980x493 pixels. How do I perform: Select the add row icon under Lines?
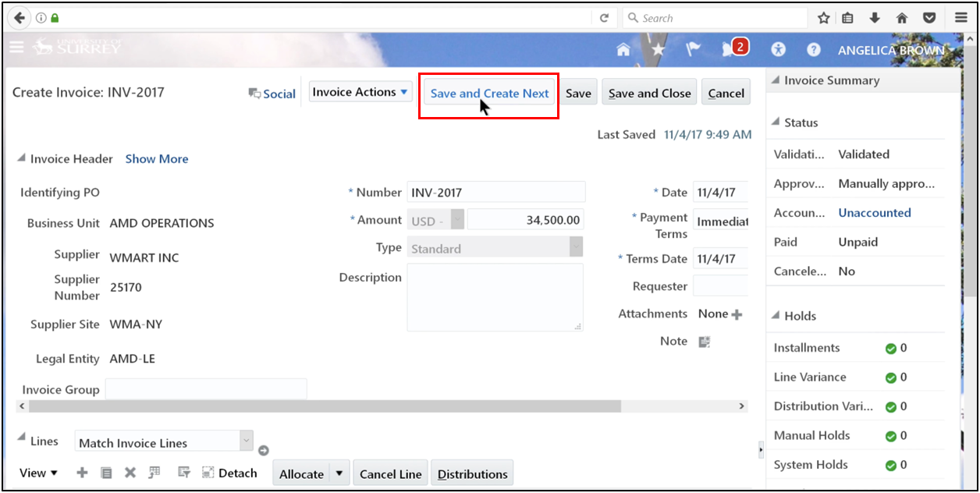pyautogui.click(x=82, y=472)
